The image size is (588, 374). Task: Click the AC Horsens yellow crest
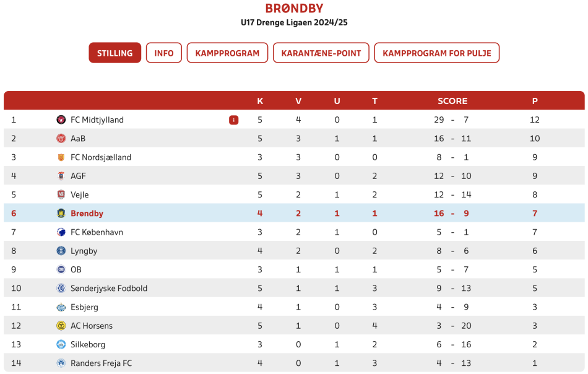(x=61, y=326)
